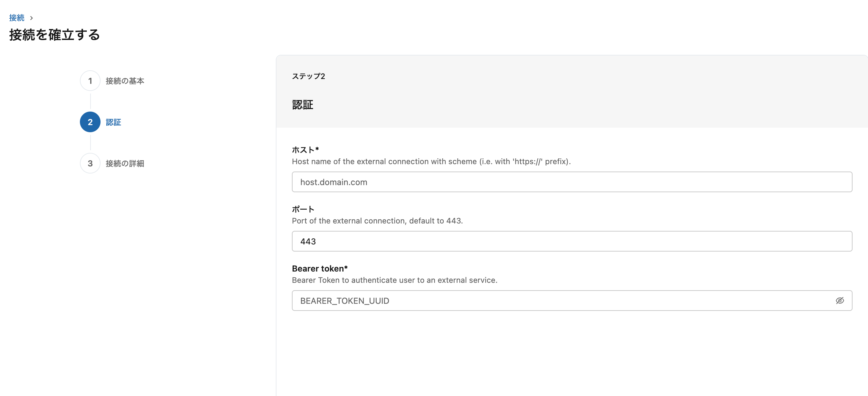Click the 認証 step label in the stepper
This screenshot has height=396, width=868.
pyautogui.click(x=113, y=122)
